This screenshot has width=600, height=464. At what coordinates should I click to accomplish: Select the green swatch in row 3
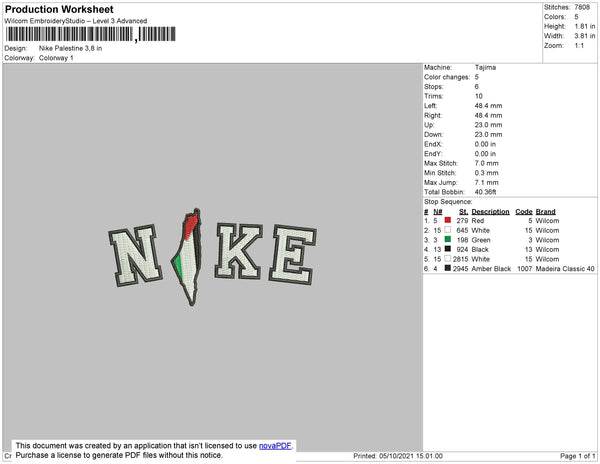pyautogui.click(x=448, y=239)
